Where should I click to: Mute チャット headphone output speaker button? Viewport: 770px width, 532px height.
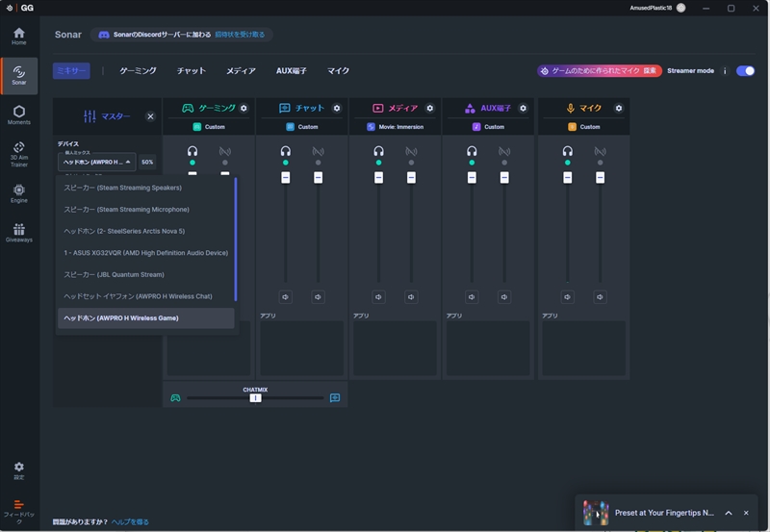tap(285, 297)
